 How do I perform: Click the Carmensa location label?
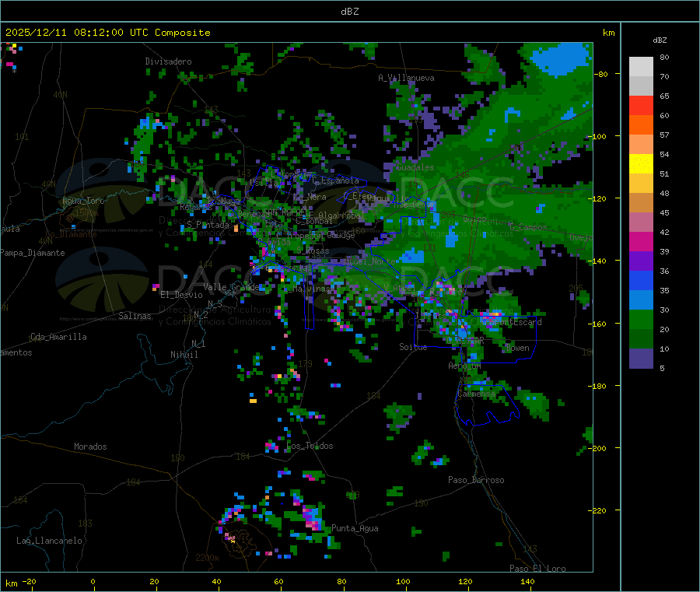pyautogui.click(x=476, y=394)
